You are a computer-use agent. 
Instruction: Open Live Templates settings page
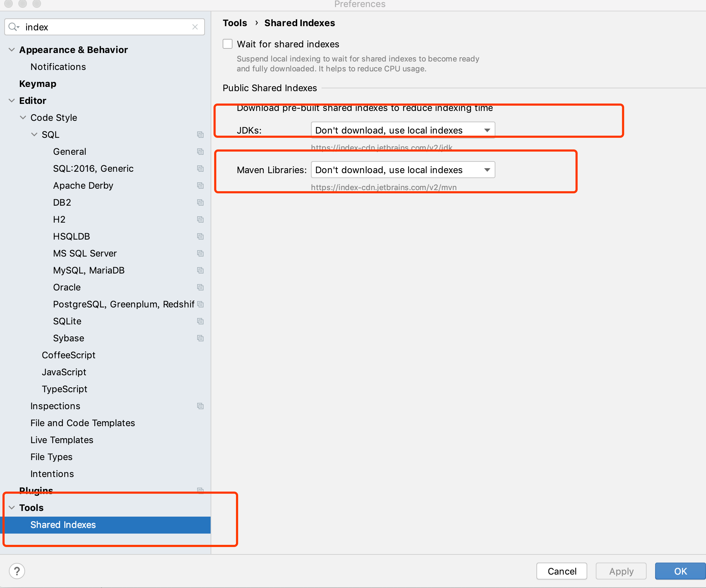point(62,440)
